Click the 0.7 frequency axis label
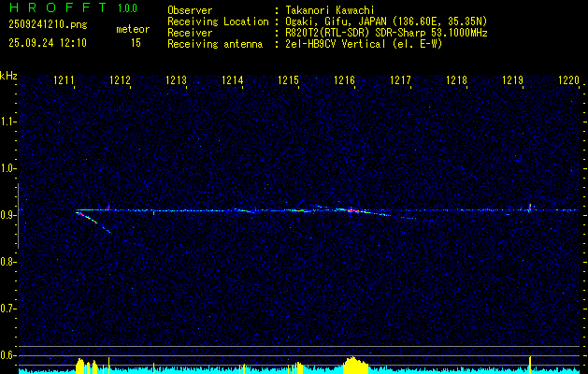This screenshot has height=374, width=588. pyautogui.click(x=8, y=309)
